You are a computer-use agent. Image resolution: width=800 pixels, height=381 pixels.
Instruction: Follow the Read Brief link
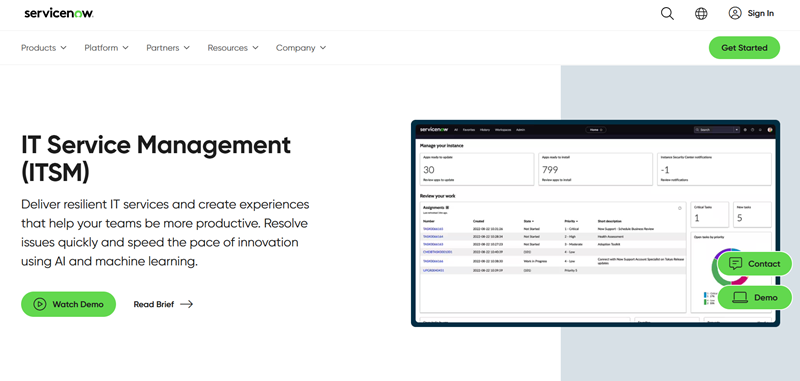tap(163, 304)
